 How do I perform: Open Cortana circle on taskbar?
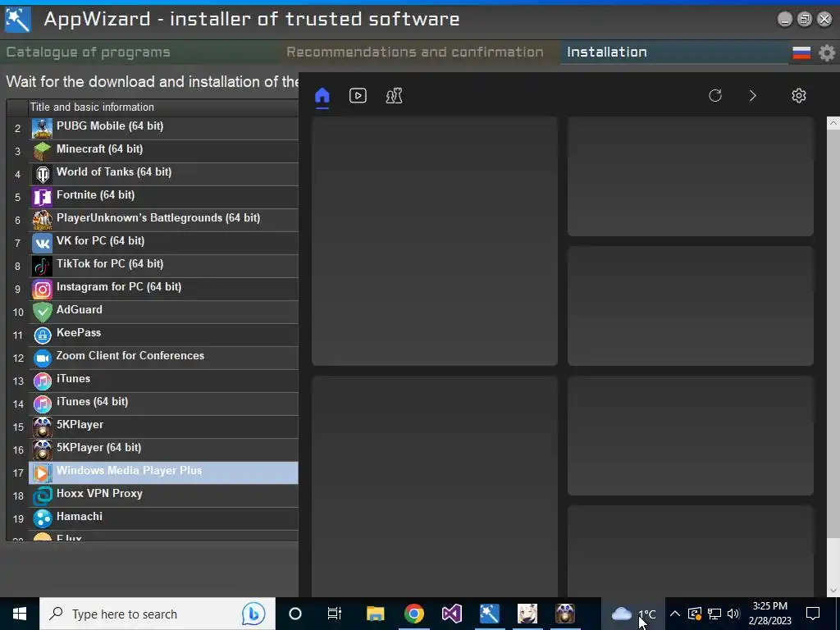(x=295, y=614)
